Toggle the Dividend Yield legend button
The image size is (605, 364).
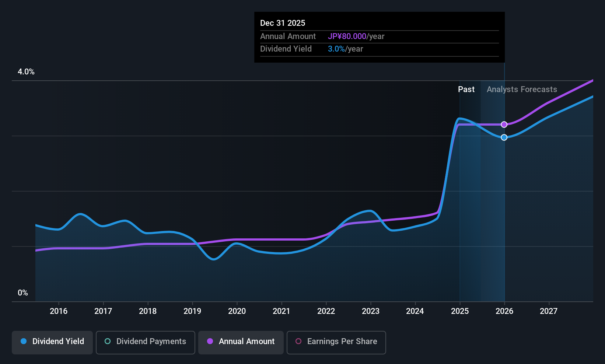coord(52,343)
